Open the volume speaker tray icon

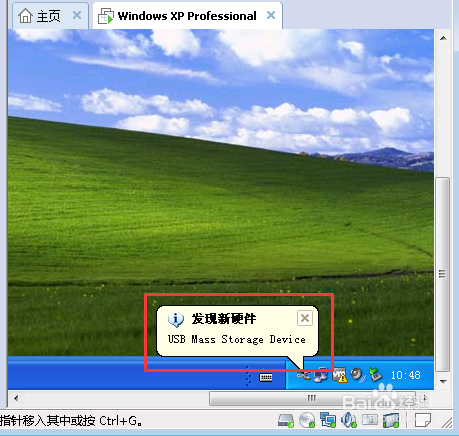pos(358,375)
